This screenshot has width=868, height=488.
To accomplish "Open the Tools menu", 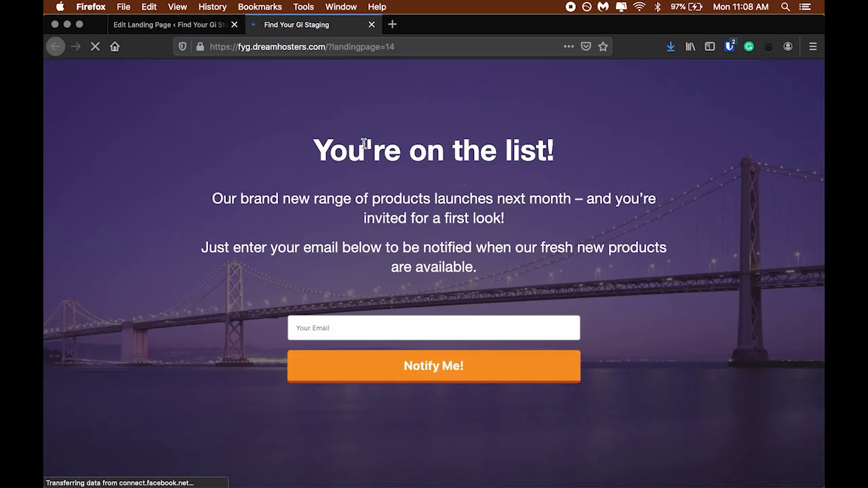I will (303, 7).
